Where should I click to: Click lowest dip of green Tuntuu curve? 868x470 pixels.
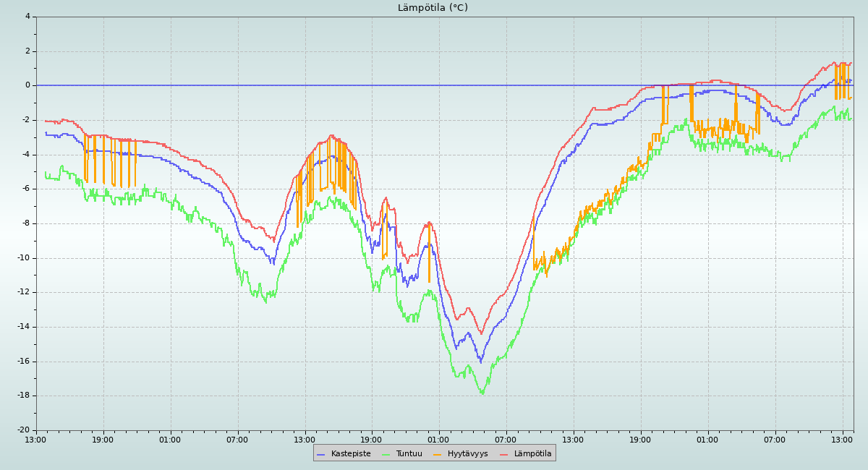482,393
